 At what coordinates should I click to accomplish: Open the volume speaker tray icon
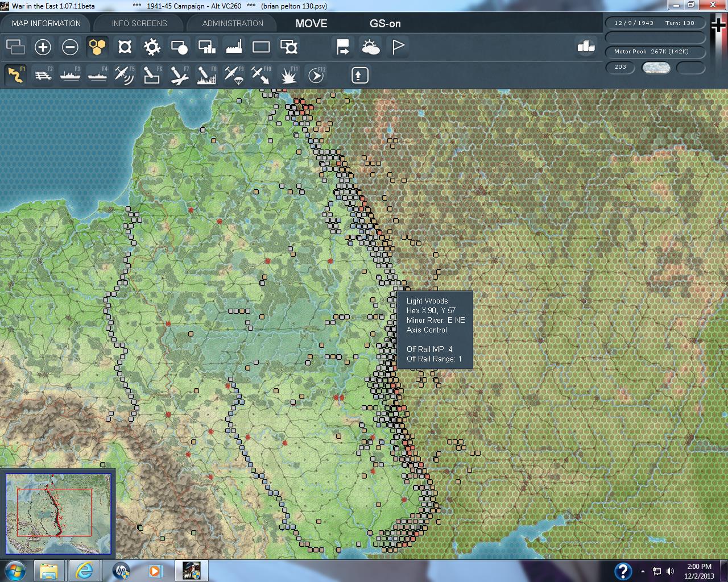[x=670, y=571]
